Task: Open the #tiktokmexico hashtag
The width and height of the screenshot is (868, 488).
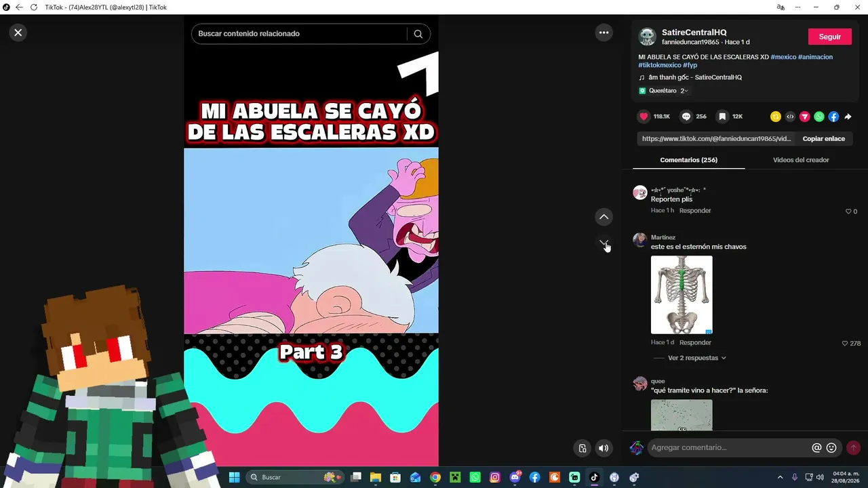Action: [x=660, y=65]
